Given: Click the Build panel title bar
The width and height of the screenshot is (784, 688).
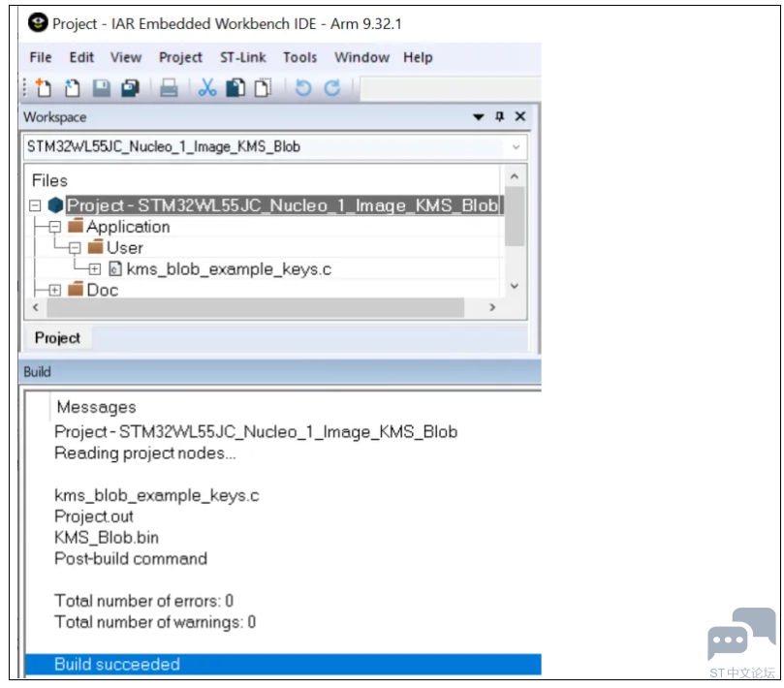Looking at the screenshot, I should pos(280,372).
